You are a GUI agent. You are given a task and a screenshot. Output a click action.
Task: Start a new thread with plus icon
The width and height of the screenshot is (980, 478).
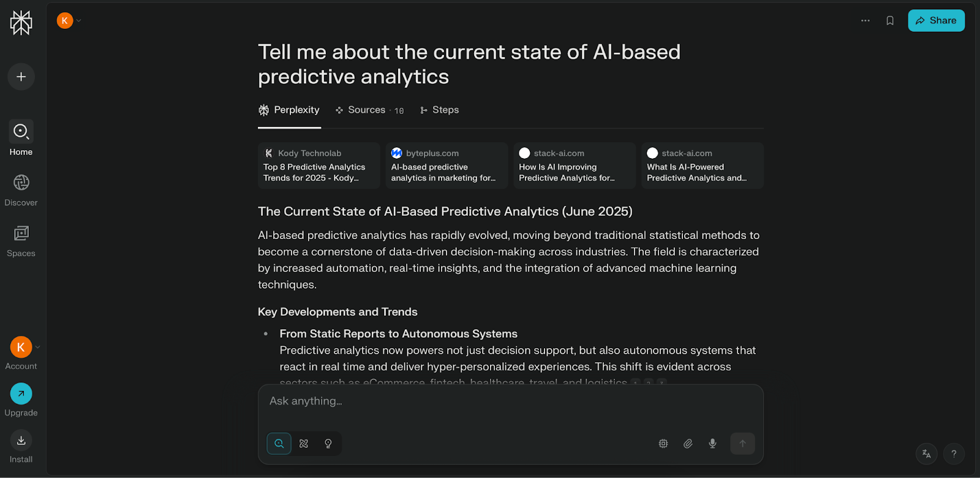click(21, 77)
